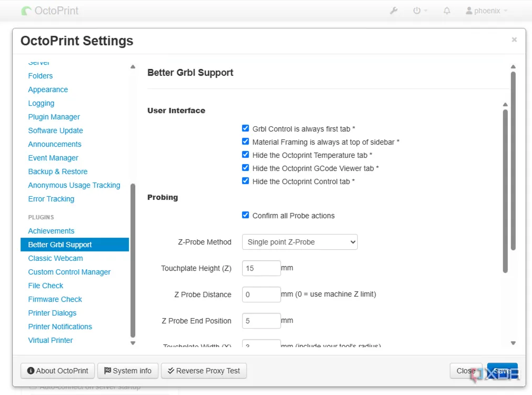Close settings dialog with X icon

514,39
